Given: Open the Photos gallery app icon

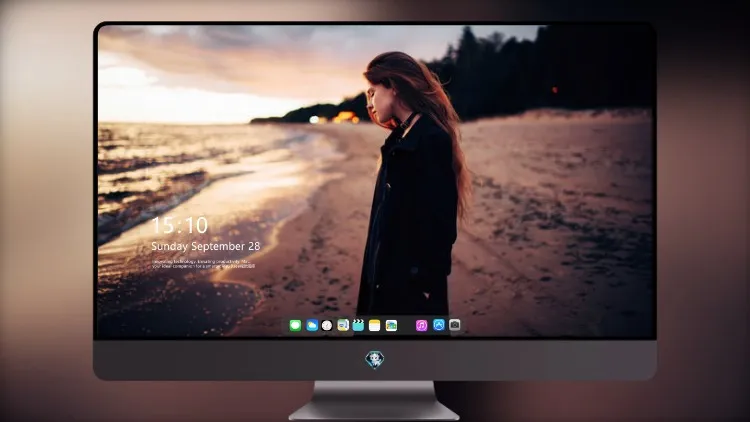Looking at the screenshot, I should point(391,326).
